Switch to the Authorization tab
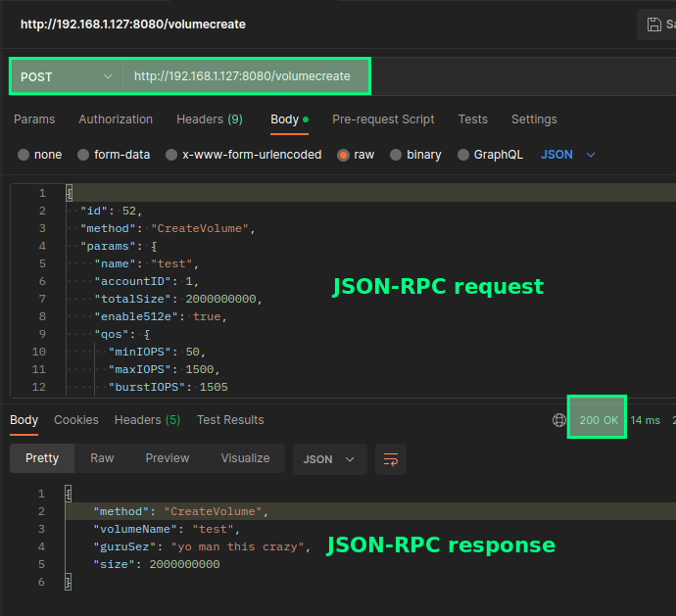The height and width of the screenshot is (616, 676). click(x=116, y=119)
